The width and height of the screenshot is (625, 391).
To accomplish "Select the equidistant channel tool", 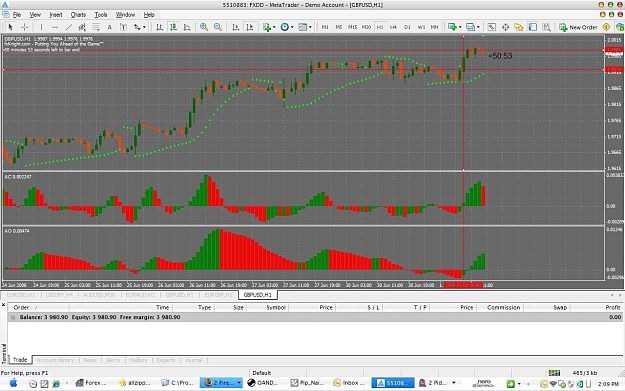I will (82, 27).
